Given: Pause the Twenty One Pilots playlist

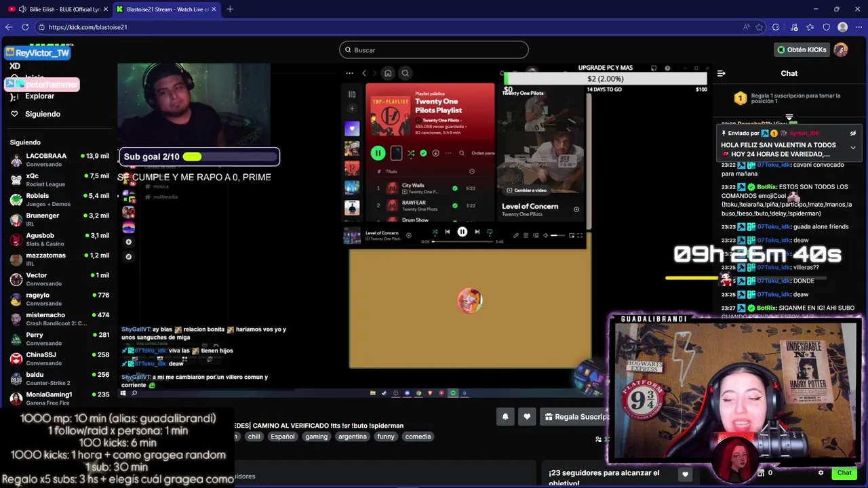Looking at the screenshot, I should pyautogui.click(x=378, y=153).
